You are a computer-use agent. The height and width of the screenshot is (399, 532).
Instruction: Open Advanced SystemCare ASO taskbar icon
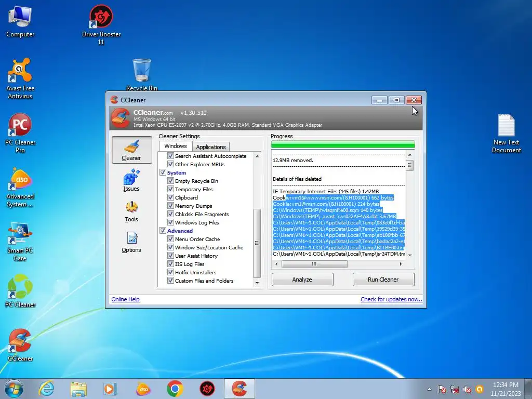[x=143, y=389]
